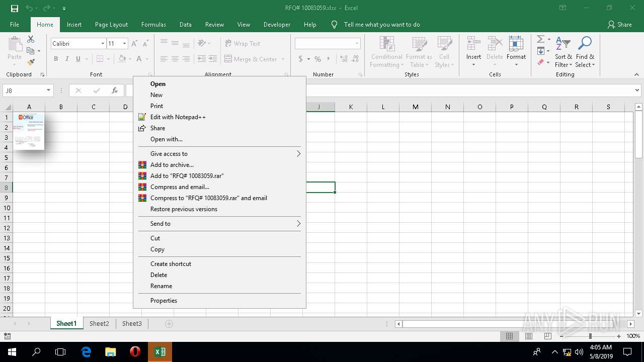Collapse the ribbon arrow
Image resolution: width=644 pixels, height=362 pixels.
click(636, 74)
